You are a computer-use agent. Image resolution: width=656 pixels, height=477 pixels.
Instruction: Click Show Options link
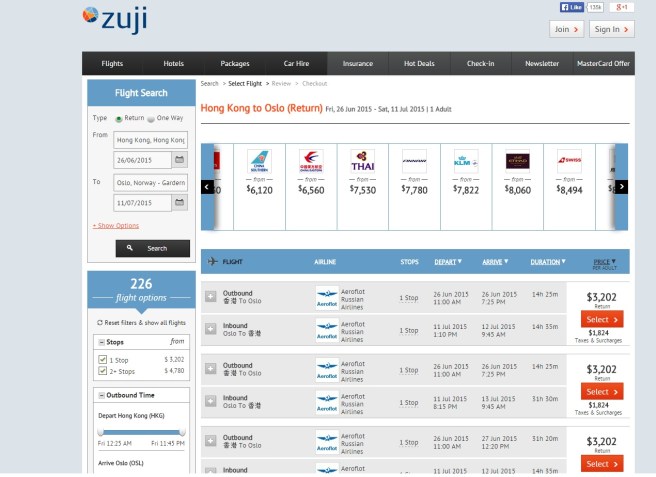pos(116,225)
